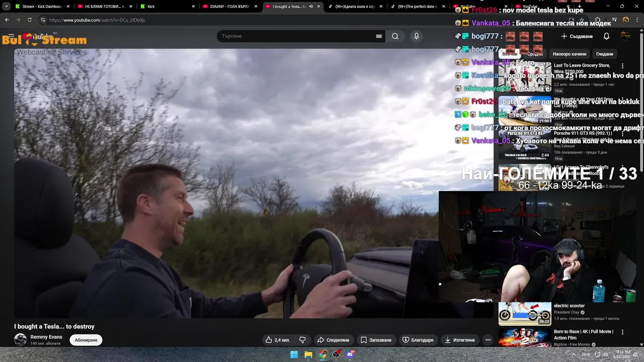Select the Гледани filter chip
Screen dimensions: 644x362
pyautogui.click(x=604, y=54)
